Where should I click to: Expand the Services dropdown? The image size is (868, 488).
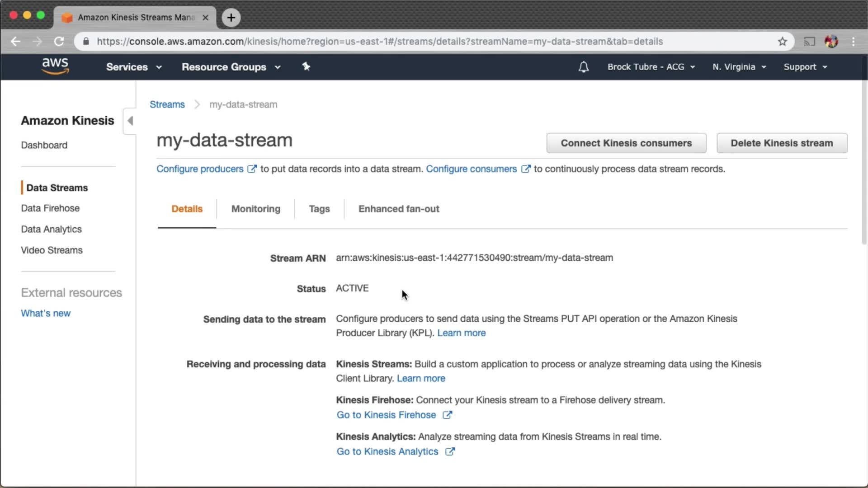pos(134,67)
